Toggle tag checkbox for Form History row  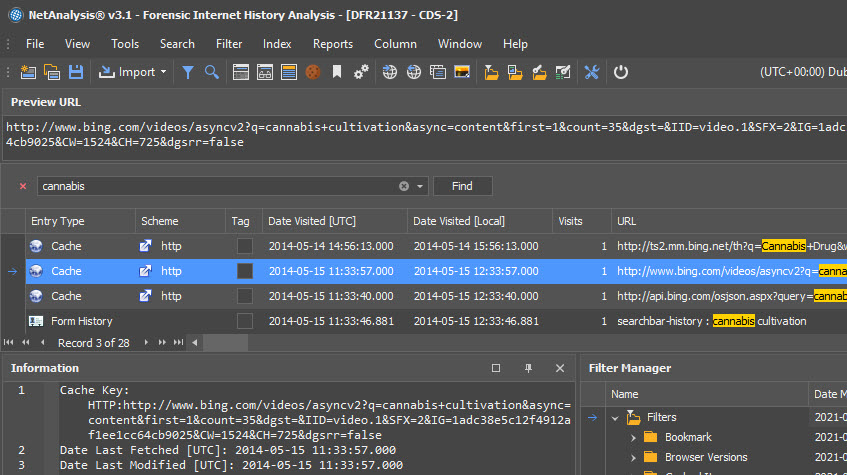click(245, 321)
